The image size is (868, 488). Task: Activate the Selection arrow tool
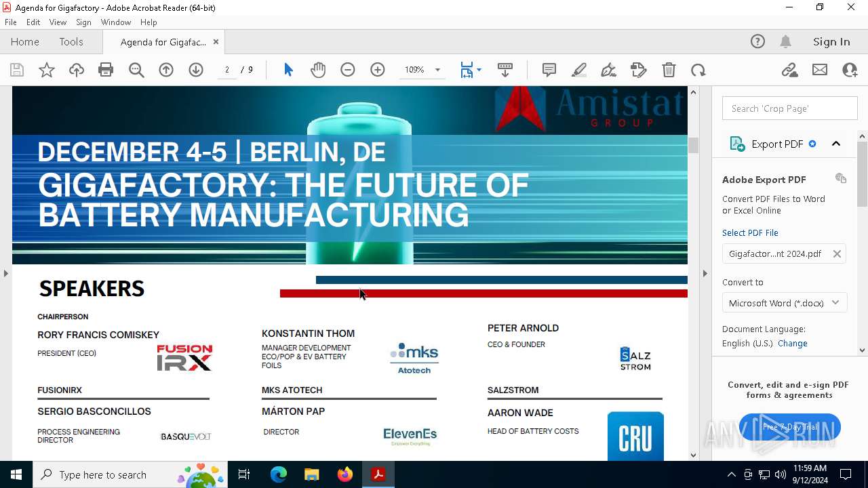[288, 70]
